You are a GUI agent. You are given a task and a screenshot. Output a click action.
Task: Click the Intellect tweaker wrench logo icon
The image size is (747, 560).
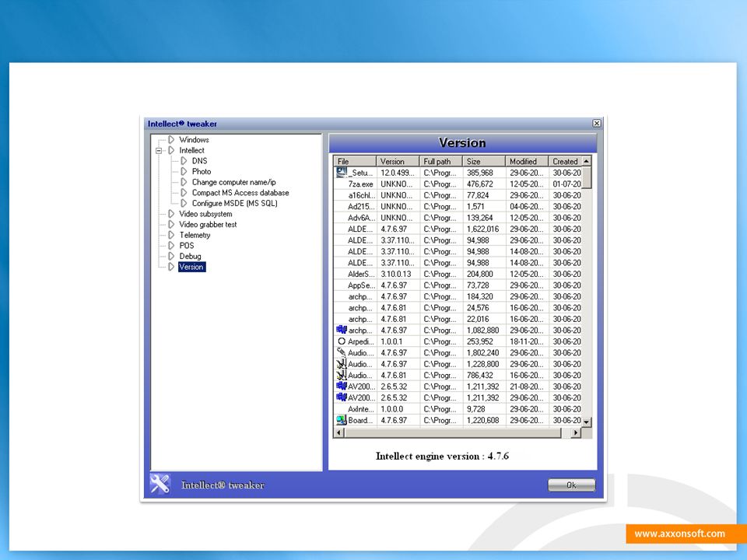(160, 484)
